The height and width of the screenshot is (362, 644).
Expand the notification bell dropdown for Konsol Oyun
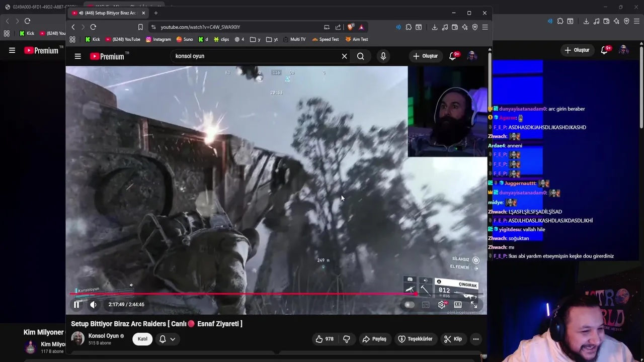[167, 339]
